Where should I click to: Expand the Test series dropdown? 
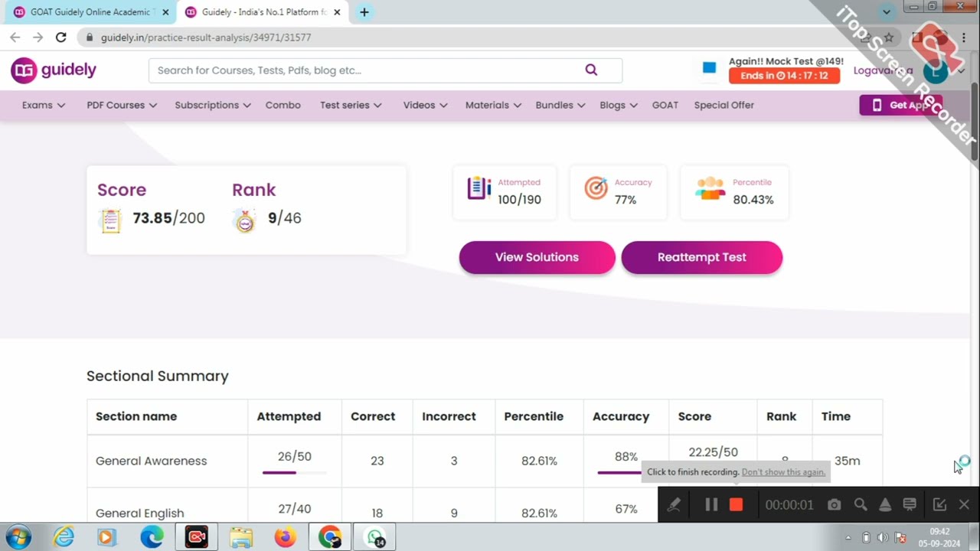[351, 105]
